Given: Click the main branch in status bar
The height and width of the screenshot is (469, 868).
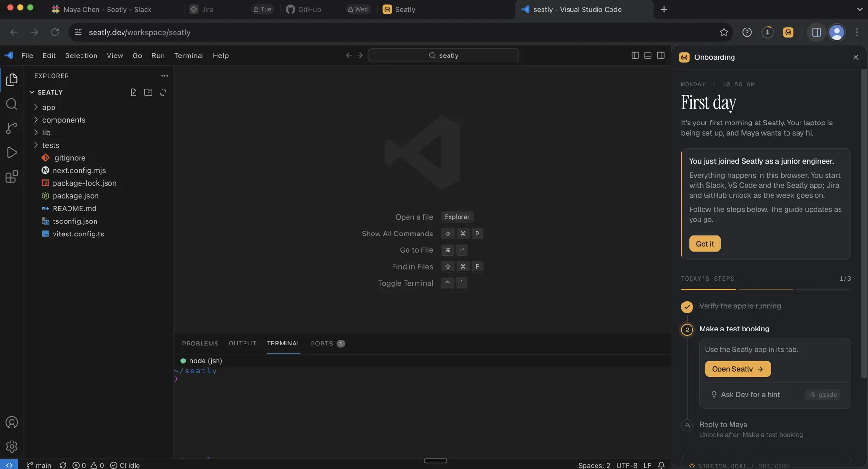Looking at the screenshot, I should coord(39,465).
